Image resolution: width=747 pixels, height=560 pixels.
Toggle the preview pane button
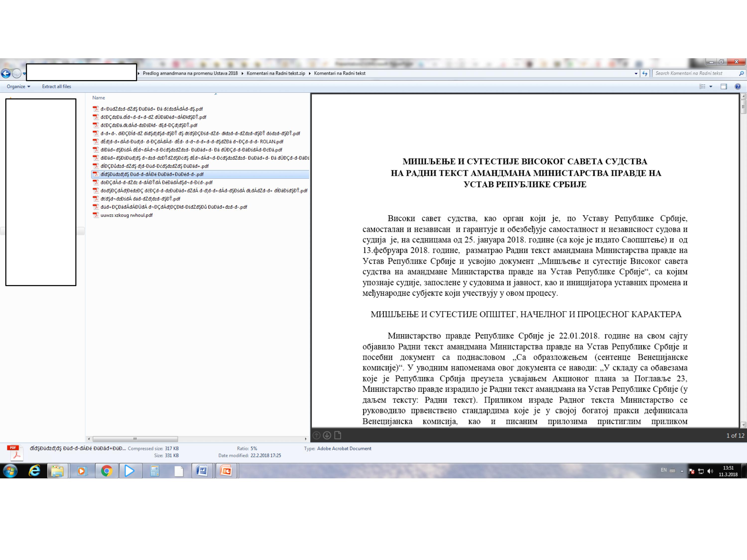click(x=723, y=86)
